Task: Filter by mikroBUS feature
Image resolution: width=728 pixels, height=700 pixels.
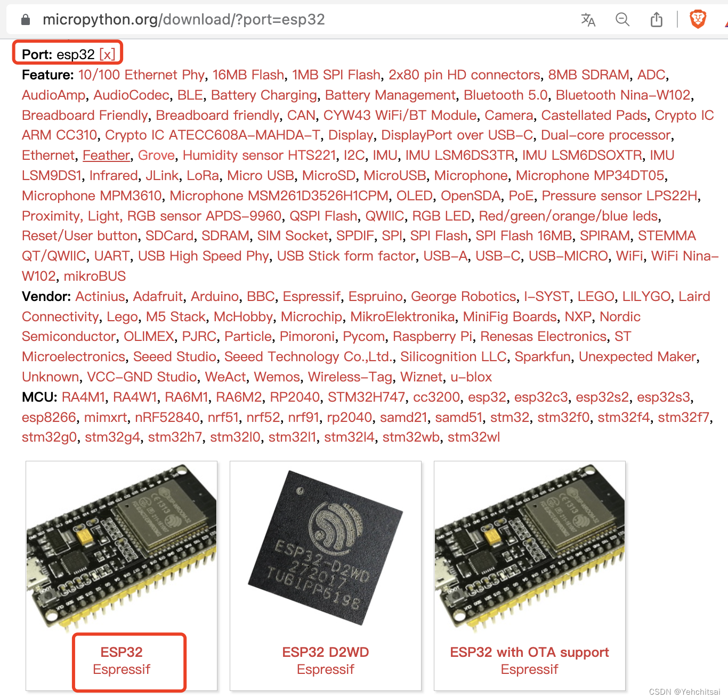Action: [95, 276]
